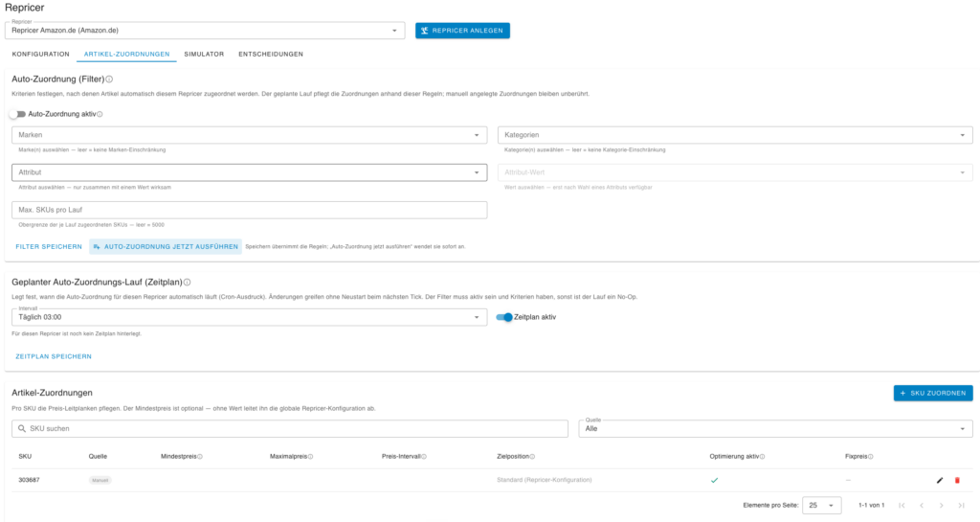
Task: Open the Quelle Alle filter dropdown
Action: (x=775, y=429)
